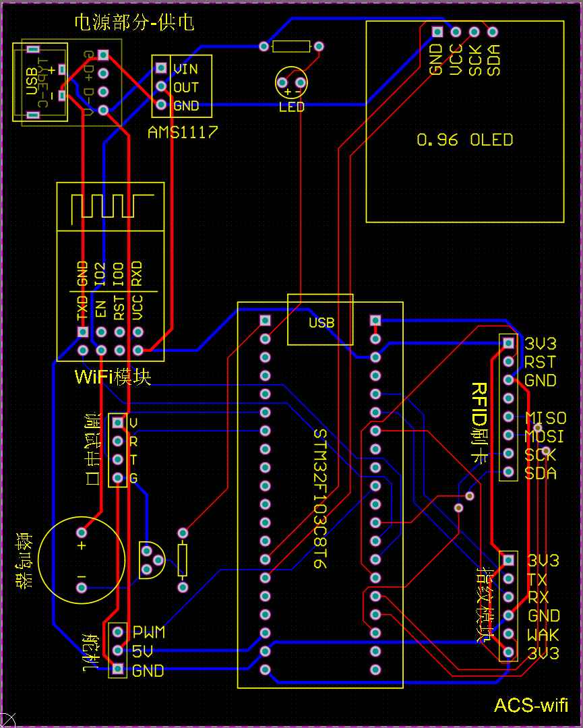
Task: Click the WiFi模块 label
Action: [x=113, y=377]
